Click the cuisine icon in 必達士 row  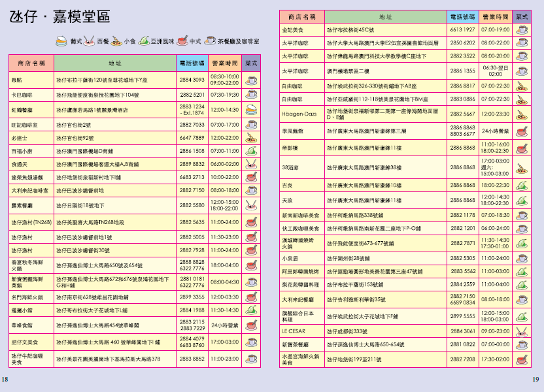click(x=251, y=138)
